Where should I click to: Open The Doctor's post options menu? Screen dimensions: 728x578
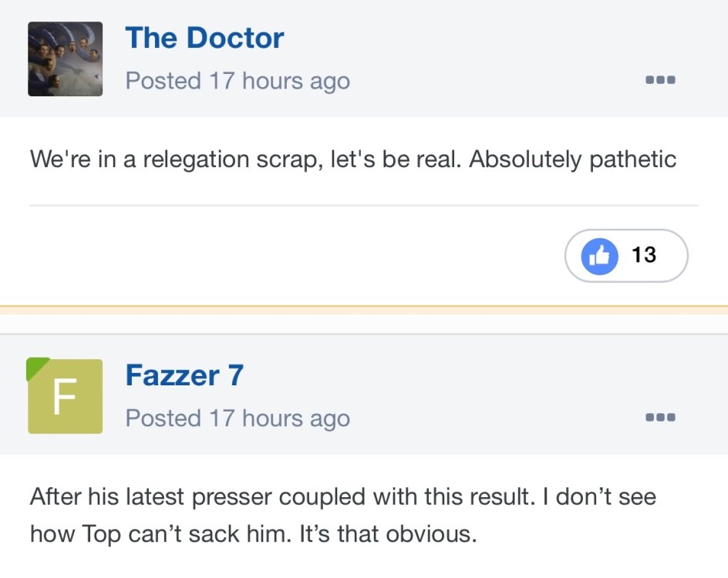[661, 80]
